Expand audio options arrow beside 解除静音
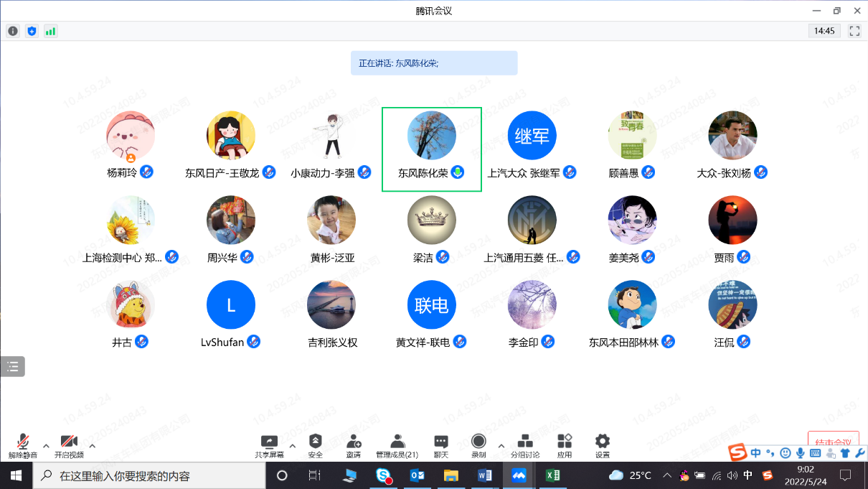Image resolution: width=868 pixels, height=489 pixels. [x=46, y=446]
